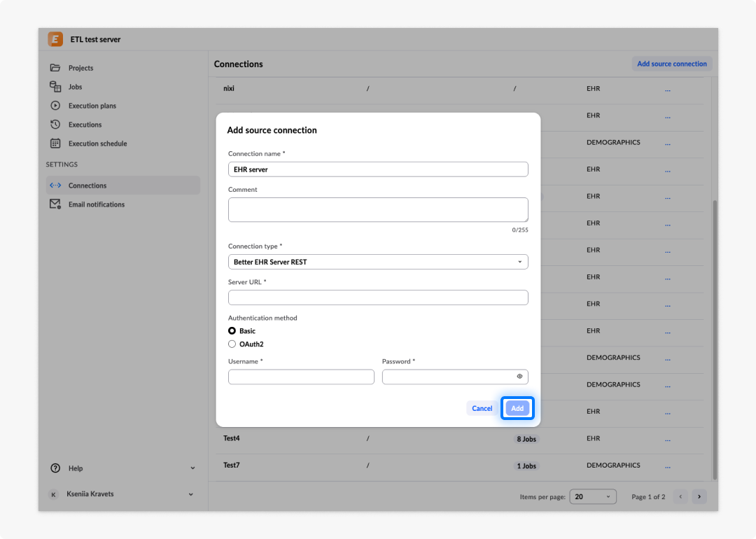Open the nixi row ellipsis menu
The height and width of the screenshot is (539, 756).
[668, 89]
